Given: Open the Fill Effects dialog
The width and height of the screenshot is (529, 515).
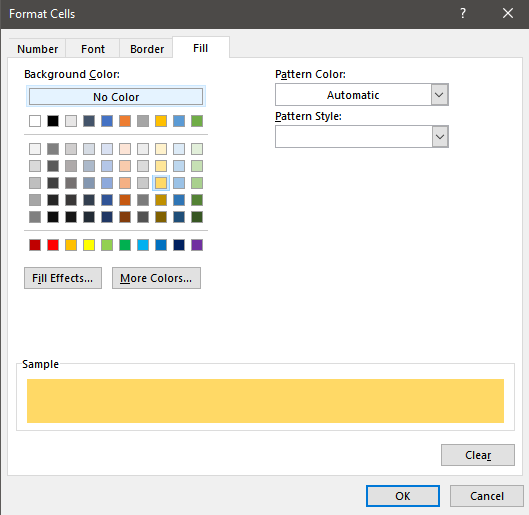Looking at the screenshot, I should [x=63, y=278].
